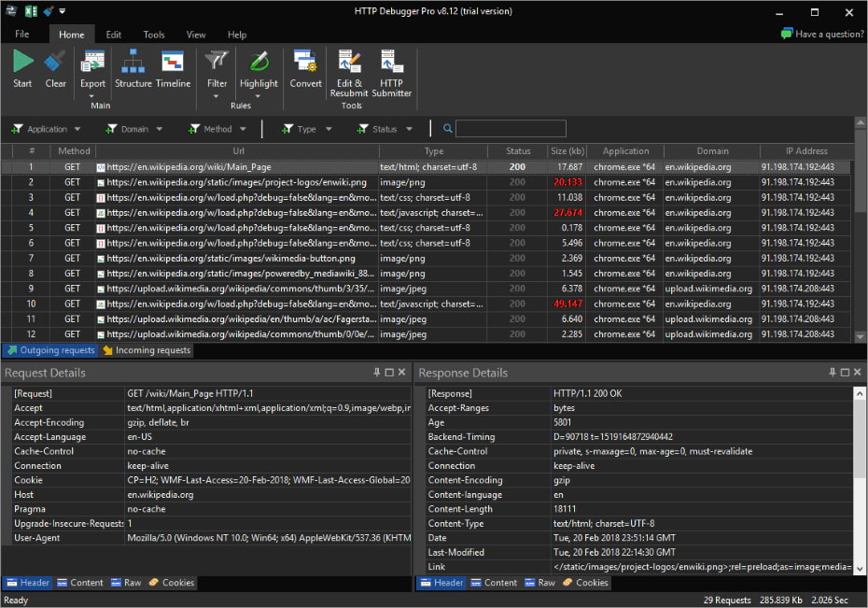868x608 pixels.
Task: Open the Tools menu
Action: pyautogui.click(x=153, y=34)
